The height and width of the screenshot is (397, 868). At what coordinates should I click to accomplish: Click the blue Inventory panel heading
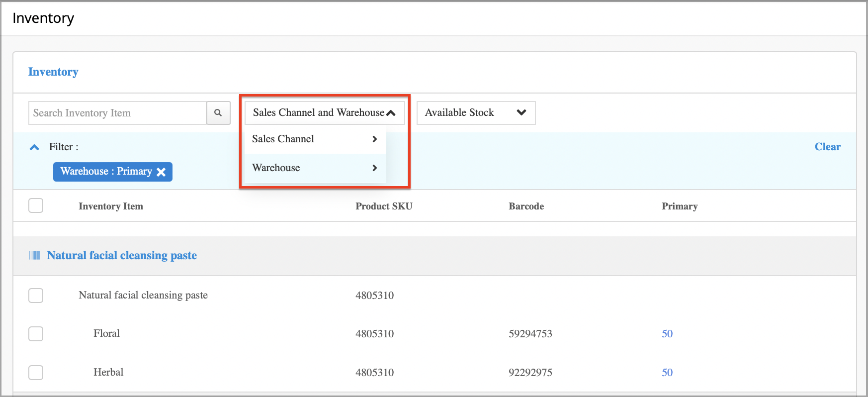[x=53, y=72]
